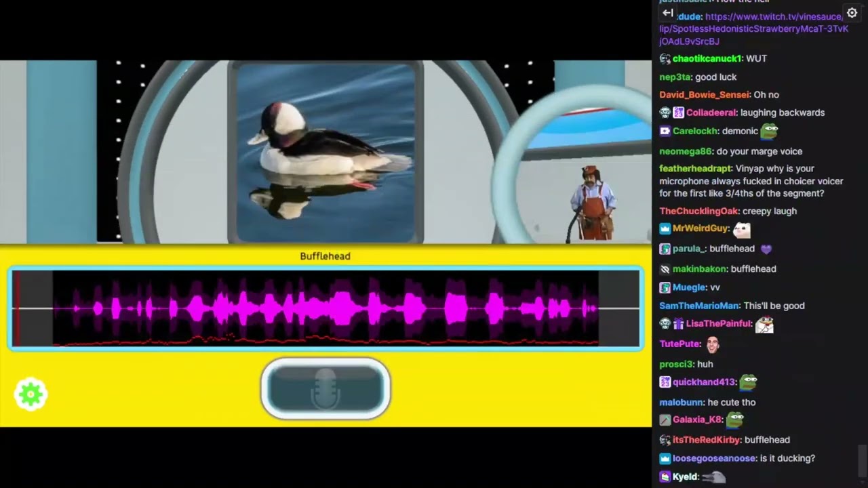Screen dimensions: 868x488
Task: Click the badge icon next to itsTheRedKirby
Action: (x=665, y=441)
